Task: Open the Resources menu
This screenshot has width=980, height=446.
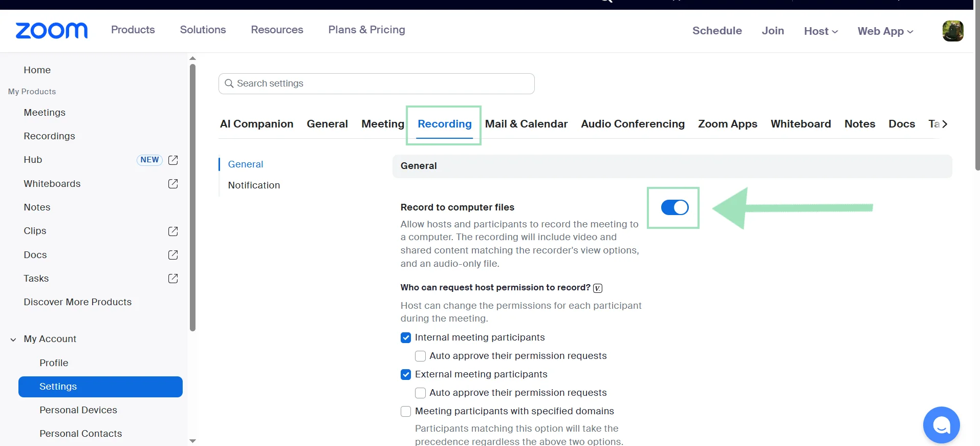Action: [277, 30]
